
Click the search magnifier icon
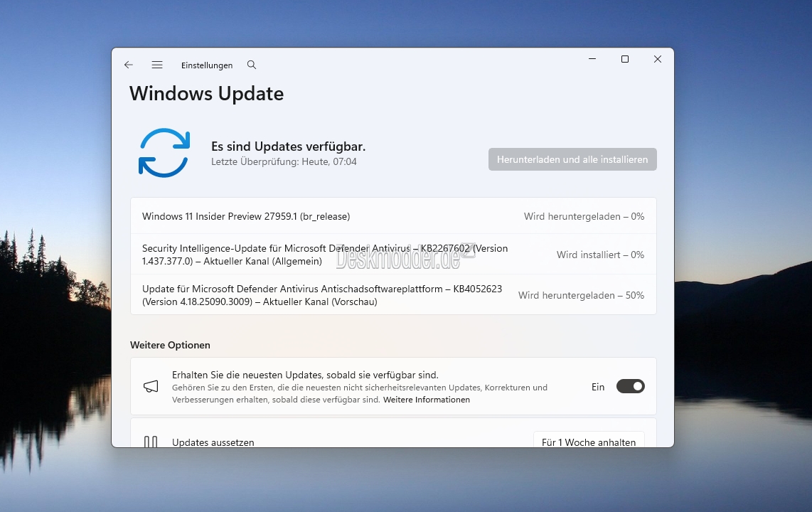click(252, 65)
